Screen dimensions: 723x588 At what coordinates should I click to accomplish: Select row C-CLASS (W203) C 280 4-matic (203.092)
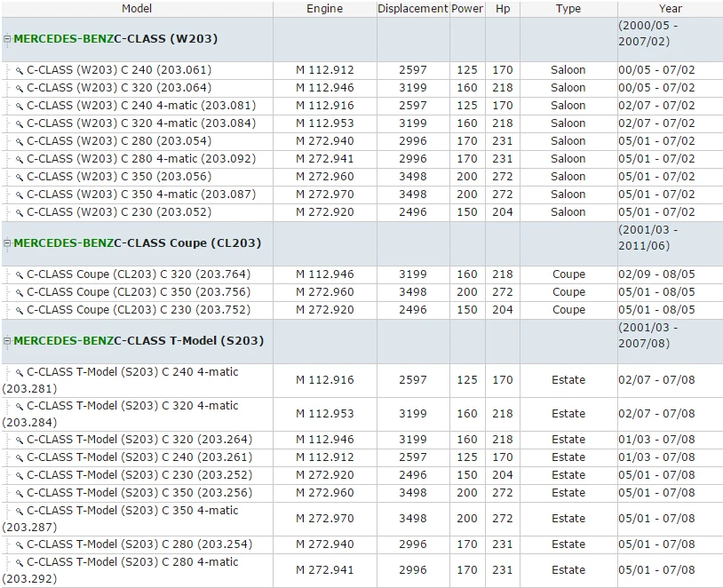362,159
